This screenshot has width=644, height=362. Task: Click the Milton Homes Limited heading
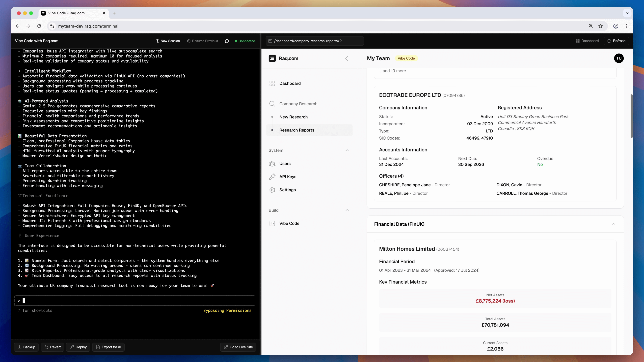[407, 249]
